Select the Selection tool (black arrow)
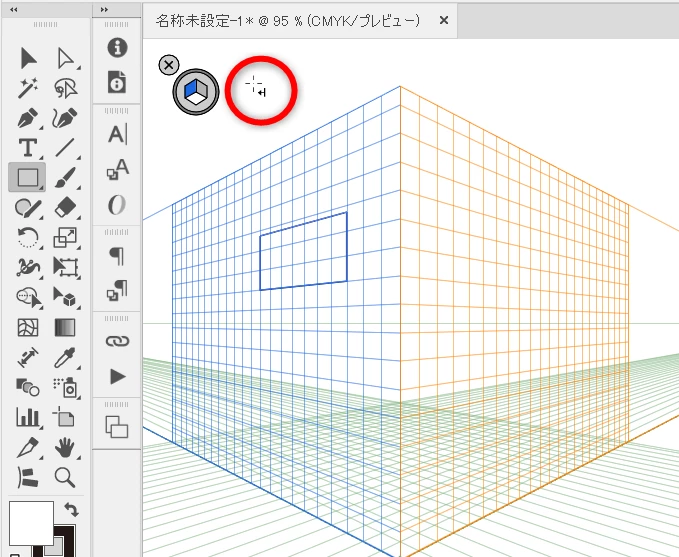 [x=28, y=59]
